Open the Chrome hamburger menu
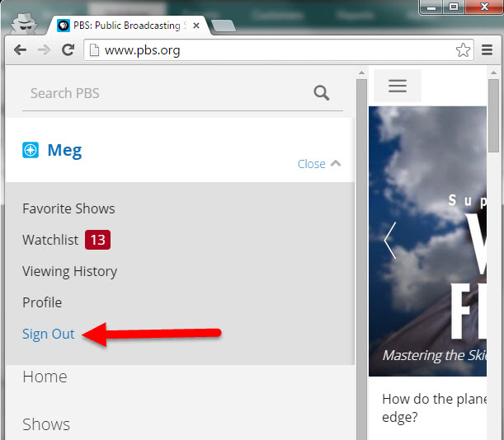 coord(487,49)
